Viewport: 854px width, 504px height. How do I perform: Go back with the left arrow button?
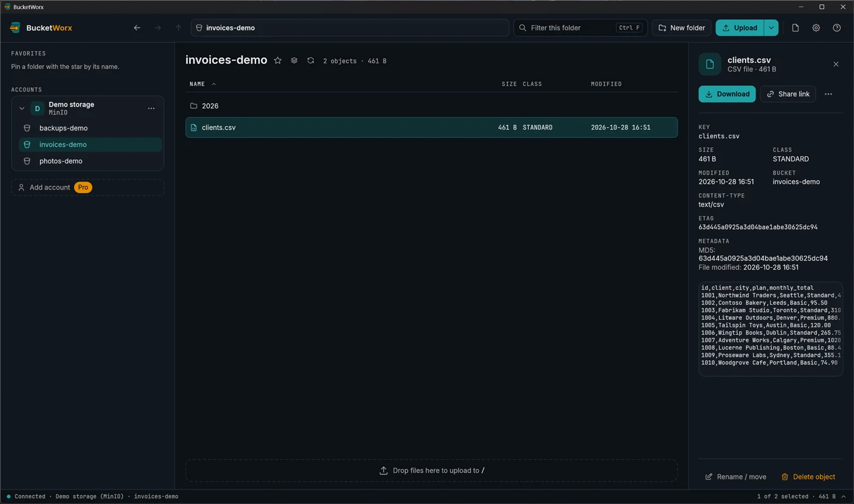click(137, 27)
